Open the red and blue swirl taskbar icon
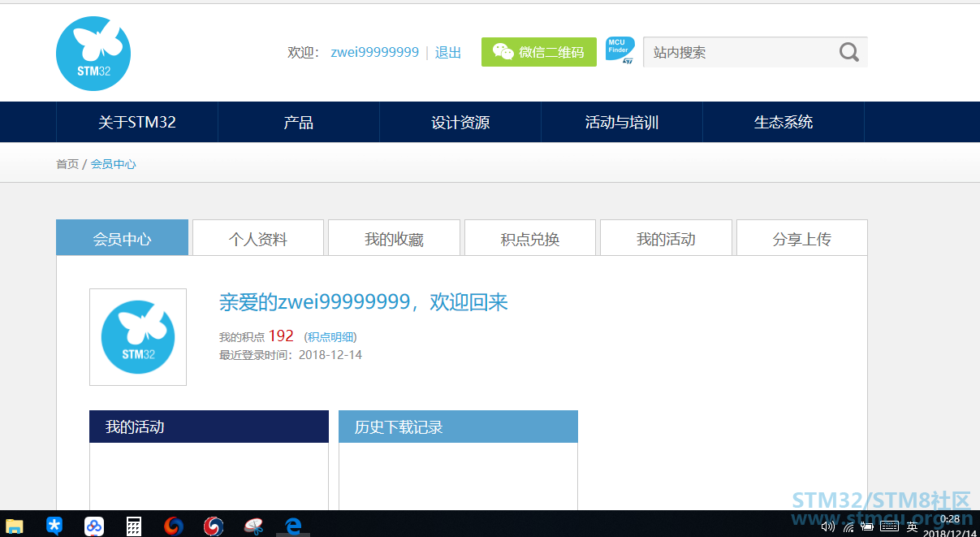Screen dimensions: 980x537 pos(214,526)
